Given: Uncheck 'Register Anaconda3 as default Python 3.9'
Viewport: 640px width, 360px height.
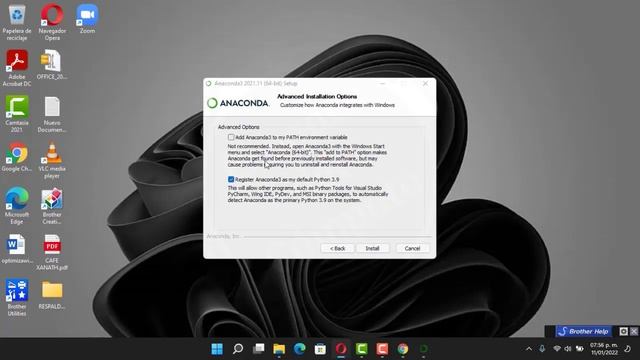Looking at the screenshot, I should point(231,179).
